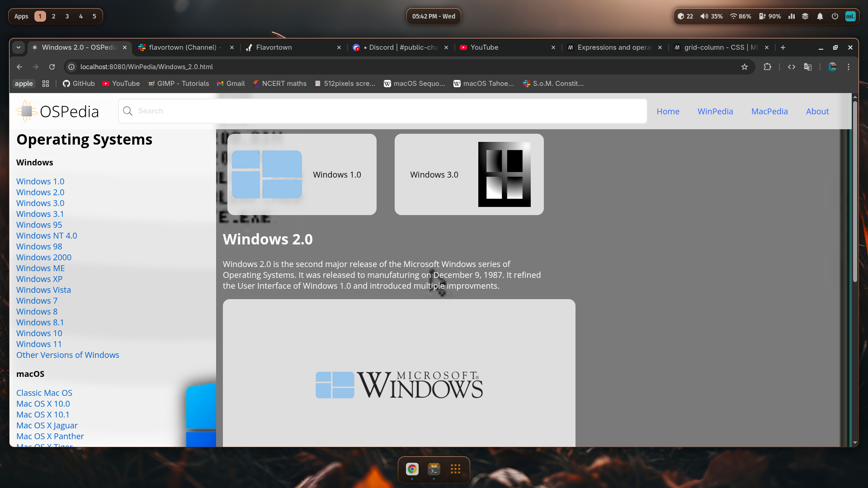Click the volume 35% indicator in the top bar

coord(712,16)
